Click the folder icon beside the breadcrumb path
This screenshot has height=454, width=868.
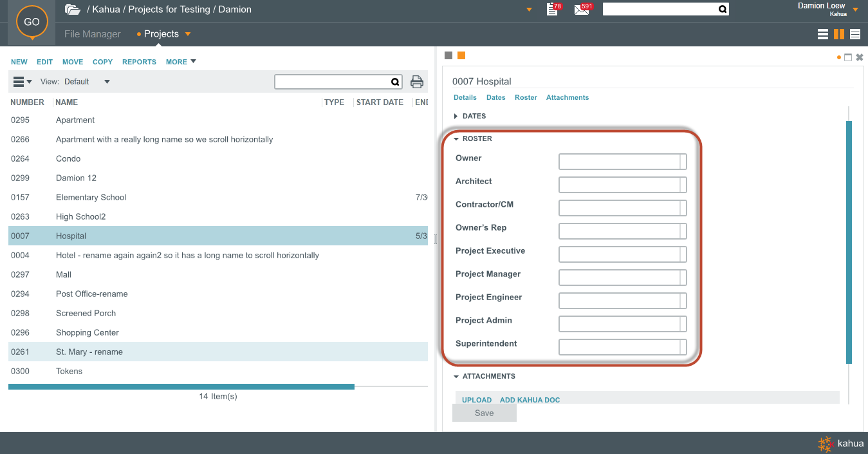coord(73,10)
